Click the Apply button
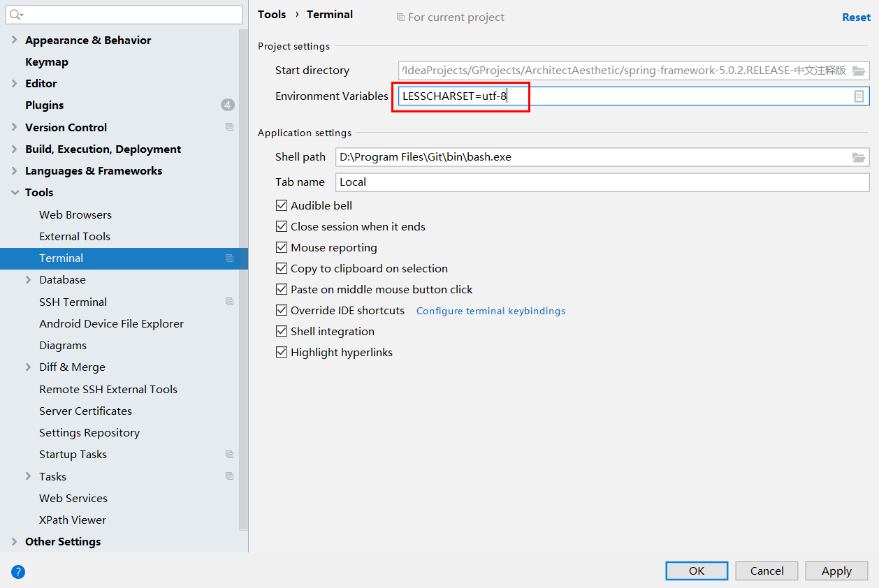 [836, 571]
